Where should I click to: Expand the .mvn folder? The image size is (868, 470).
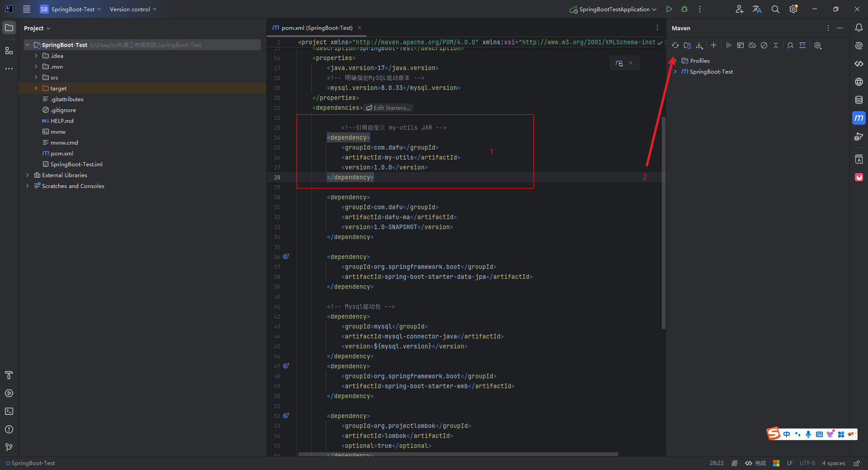(x=36, y=66)
